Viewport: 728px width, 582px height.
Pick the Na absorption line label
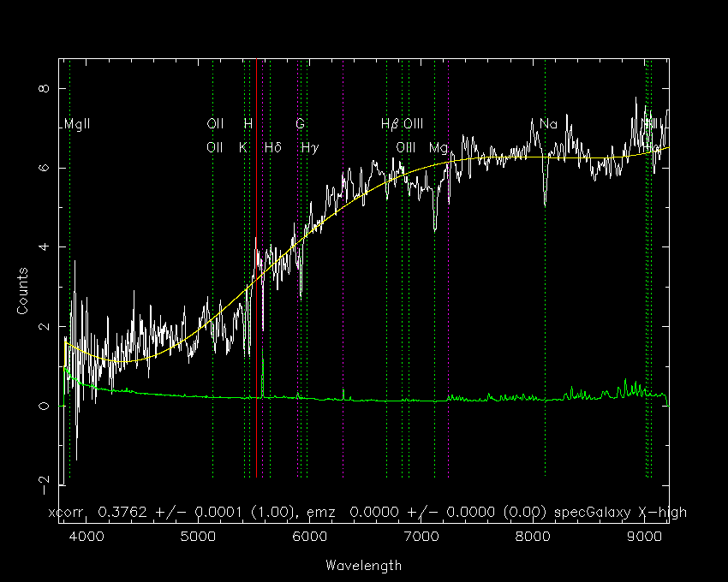click(548, 124)
